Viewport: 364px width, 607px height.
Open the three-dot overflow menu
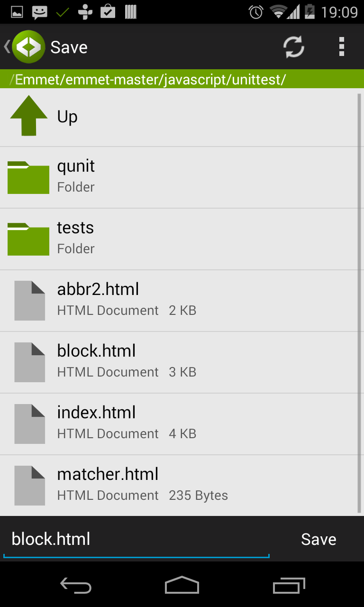point(341,47)
